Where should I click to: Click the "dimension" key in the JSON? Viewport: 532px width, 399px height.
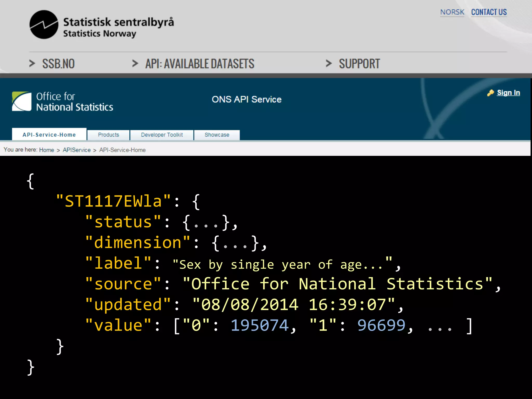(x=138, y=243)
